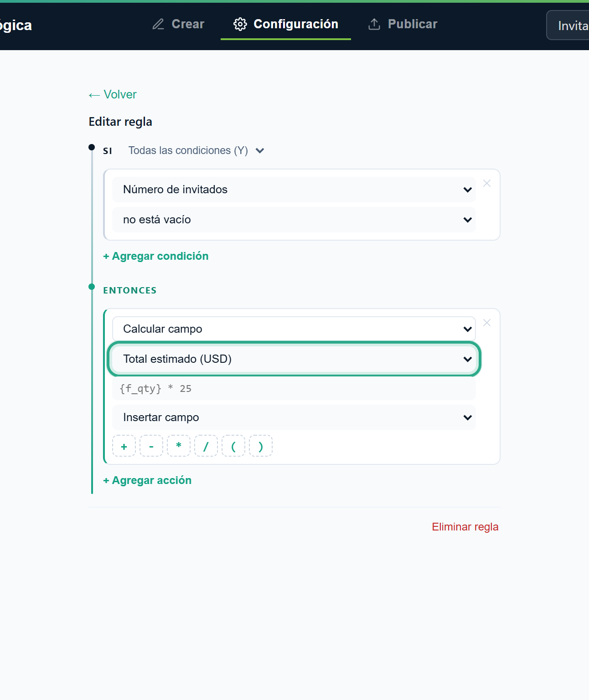Insert the division slash operator
The height and width of the screenshot is (700, 589).
tap(206, 446)
